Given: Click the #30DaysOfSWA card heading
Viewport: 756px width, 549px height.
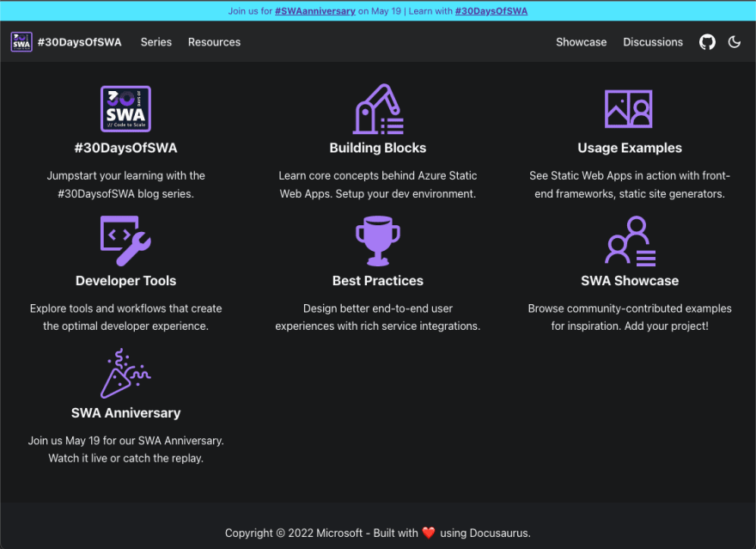Looking at the screenshot, I should tap(125, 148).
